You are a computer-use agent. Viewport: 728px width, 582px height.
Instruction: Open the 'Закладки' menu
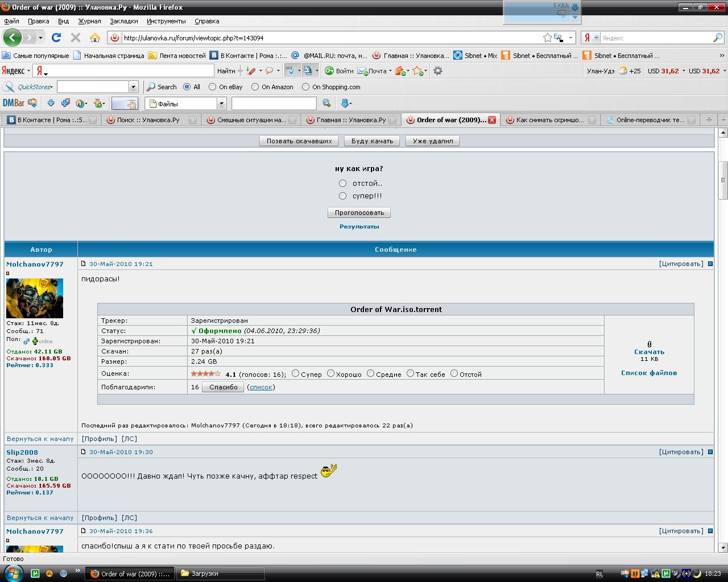click(x=123, y=21)
